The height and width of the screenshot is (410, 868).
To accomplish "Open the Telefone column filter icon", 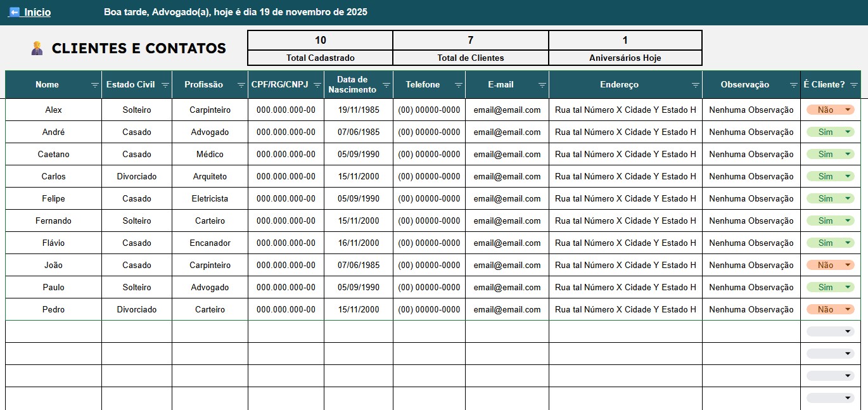I will (x=459, y=85).
